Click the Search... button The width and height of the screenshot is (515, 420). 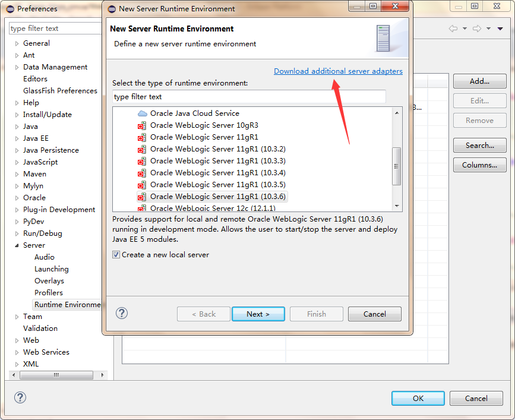(479, 146)
